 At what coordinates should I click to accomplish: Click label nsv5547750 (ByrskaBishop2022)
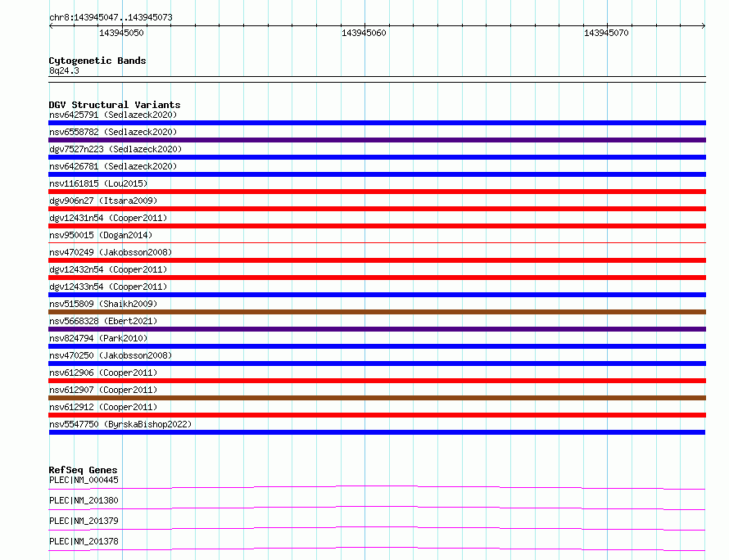pyautogui.click(x=120, y=424)
